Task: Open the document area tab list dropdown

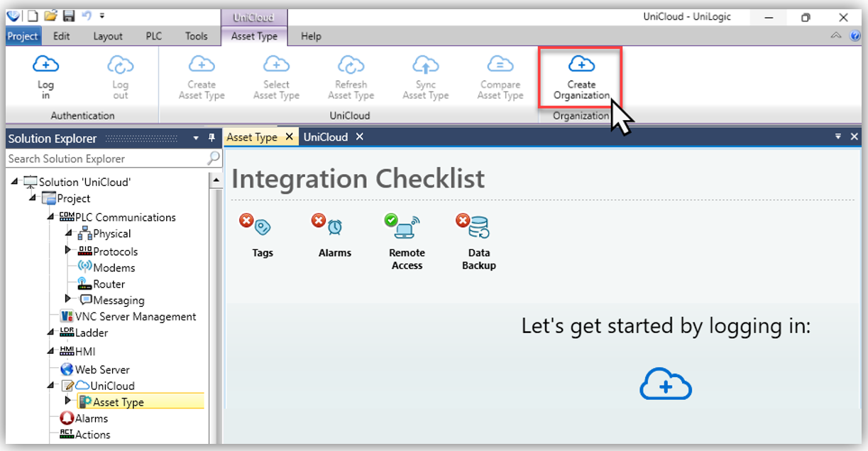Action: (x=838, y=136)
